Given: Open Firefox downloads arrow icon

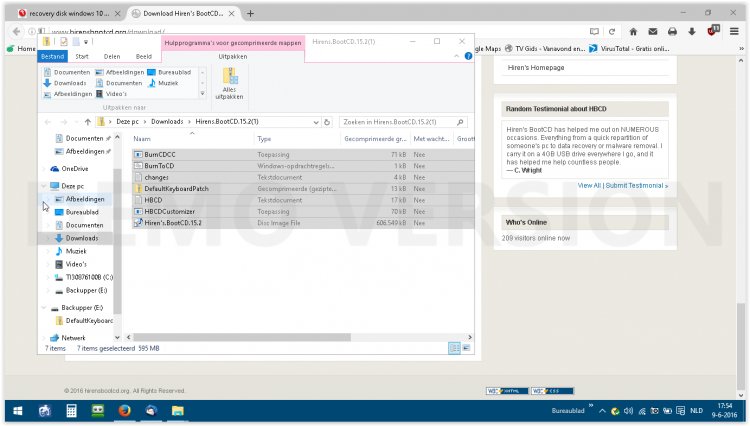Looking at the screenshot, I should click(x=691, y=31).
